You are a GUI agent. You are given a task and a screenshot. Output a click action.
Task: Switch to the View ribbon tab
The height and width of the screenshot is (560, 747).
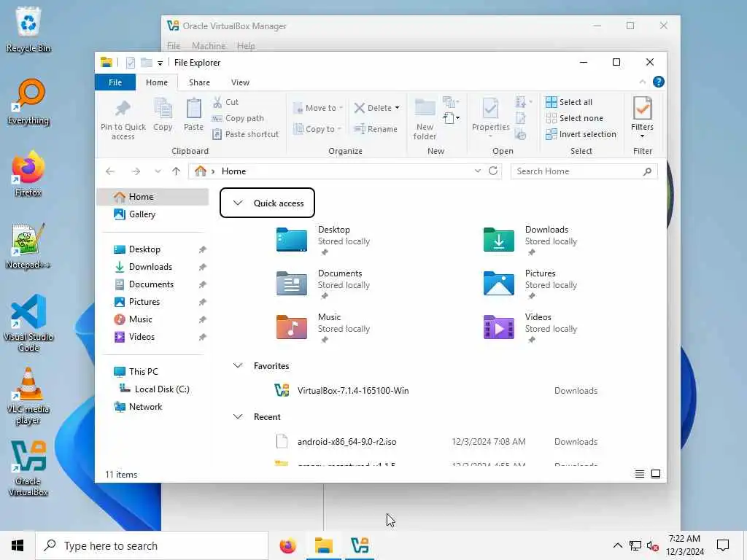[240, 82]
